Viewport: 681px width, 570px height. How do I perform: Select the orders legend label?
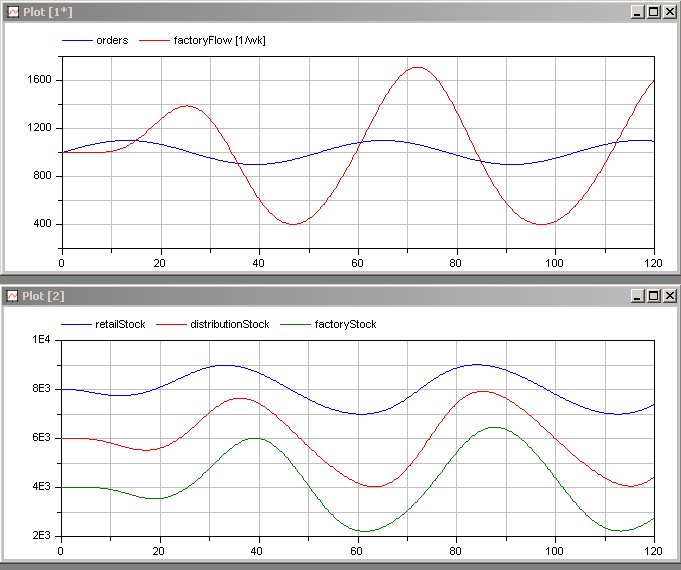(x=112, y=41)
